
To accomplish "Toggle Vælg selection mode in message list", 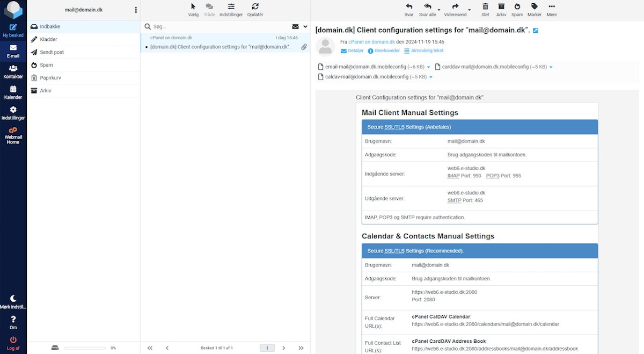I will (x=193, y=9).
